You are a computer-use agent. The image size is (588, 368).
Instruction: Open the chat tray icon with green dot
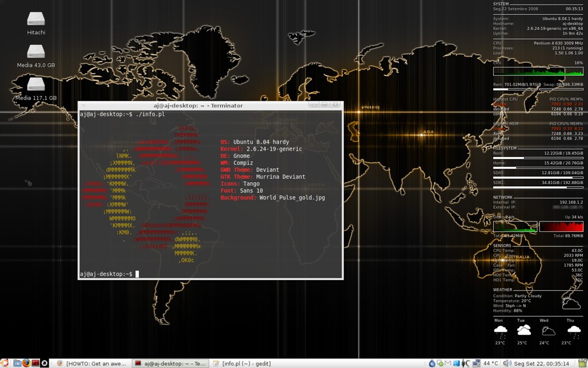(x=440, y=363)
